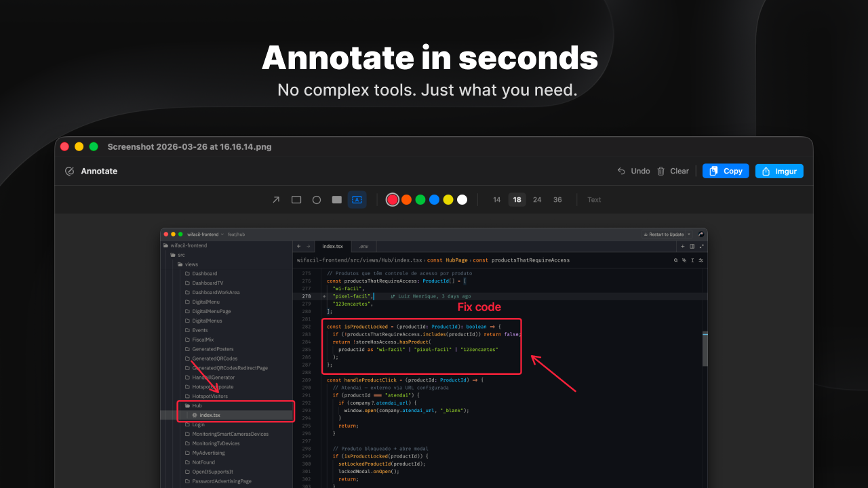Open the index.tsx editor tab
Viewport: 868px width, 488px height.
(332, 247)
